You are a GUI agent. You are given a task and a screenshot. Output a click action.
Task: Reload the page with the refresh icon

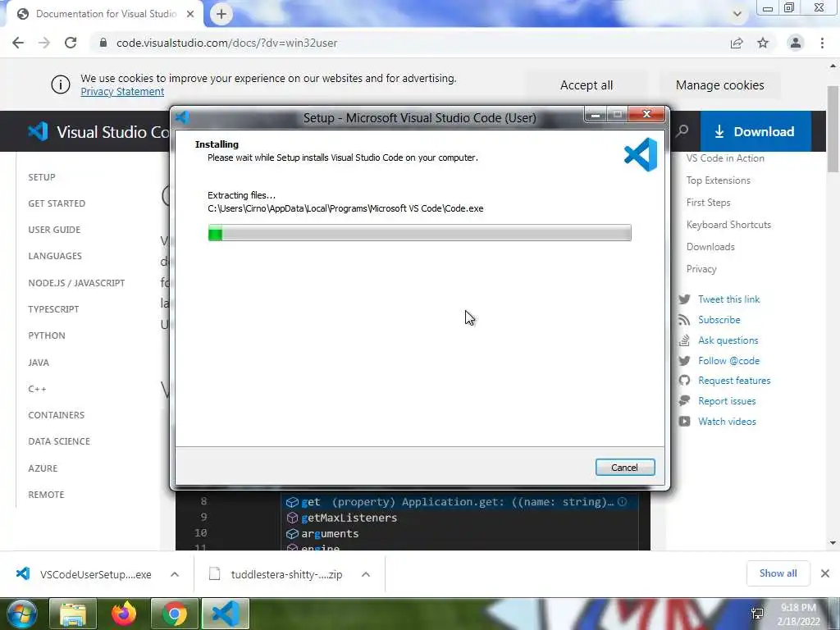[71, 43]
